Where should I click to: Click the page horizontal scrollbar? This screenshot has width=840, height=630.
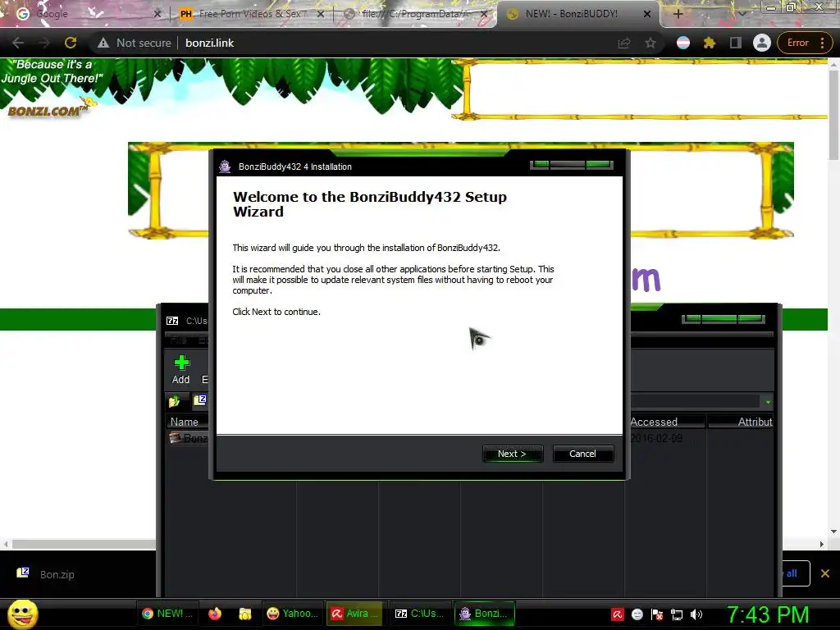(84, 545)
